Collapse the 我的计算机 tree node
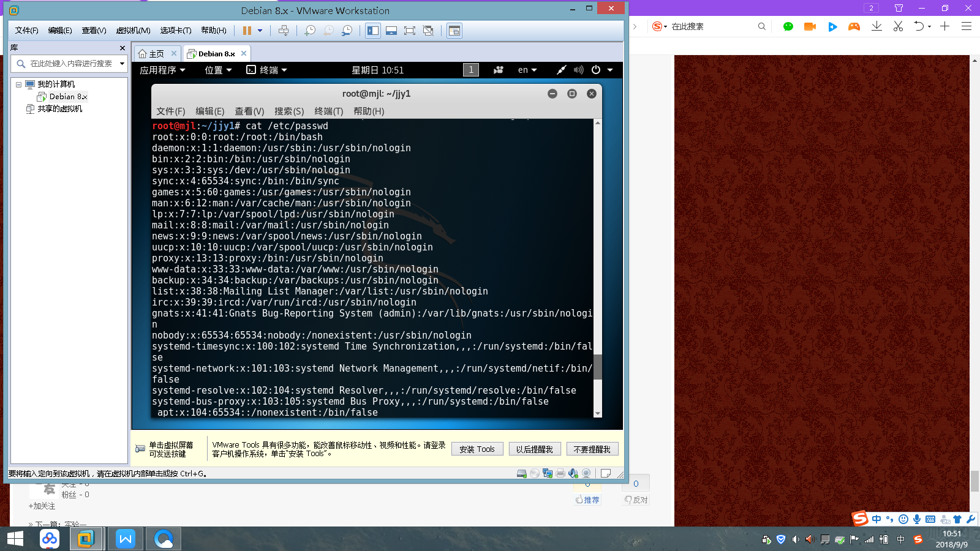 click(x=18, y=84)
